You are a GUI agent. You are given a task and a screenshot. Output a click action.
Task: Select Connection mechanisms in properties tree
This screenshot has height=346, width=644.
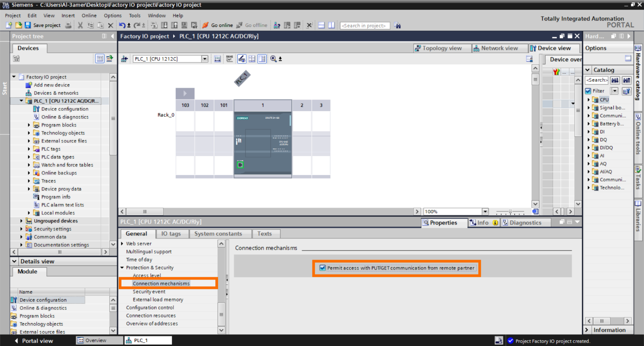(161, 283)
